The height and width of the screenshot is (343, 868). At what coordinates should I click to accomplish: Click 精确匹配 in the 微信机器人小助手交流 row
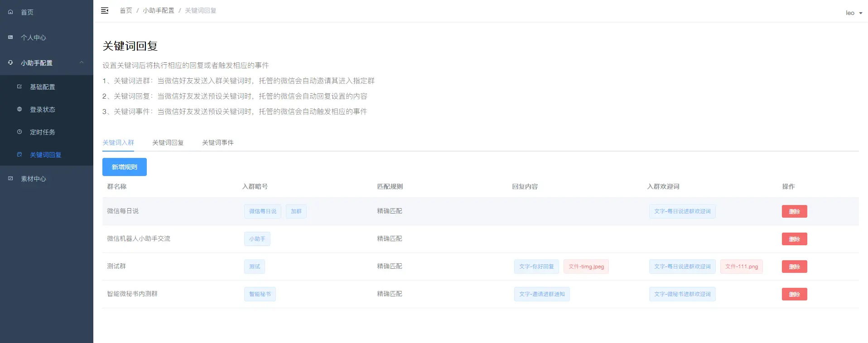pos(390,238)
